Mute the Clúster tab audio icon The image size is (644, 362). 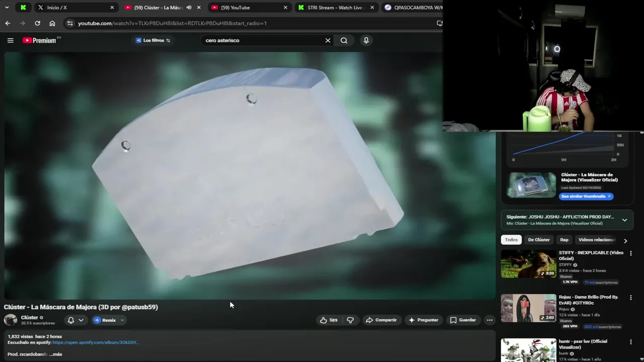(x=189, y=8)
